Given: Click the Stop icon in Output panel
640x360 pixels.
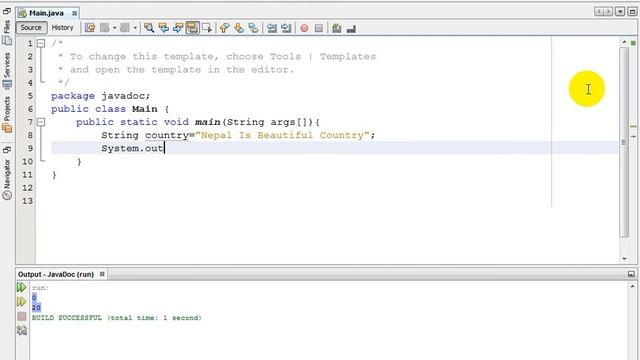Looking at the screenshot, I should point(22,316).
